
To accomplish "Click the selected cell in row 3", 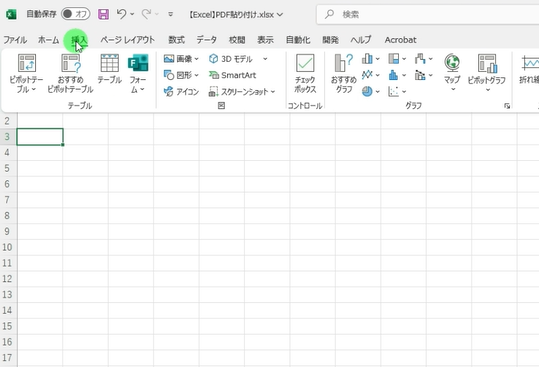I will click(40, 137).
